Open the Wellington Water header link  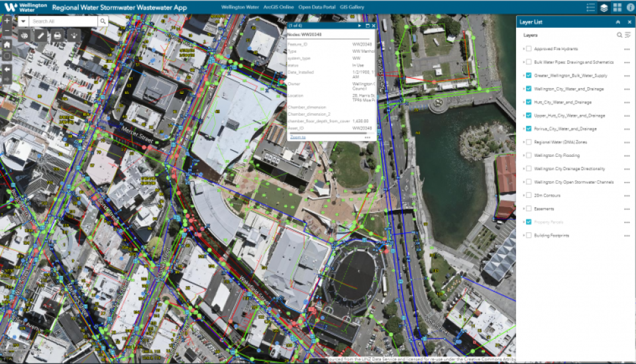pyautogui.click(x=240, y=7)
